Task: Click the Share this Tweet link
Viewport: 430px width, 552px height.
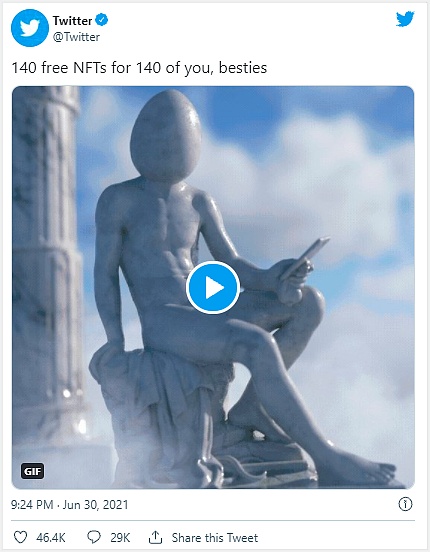Action: tap(215, 538)
